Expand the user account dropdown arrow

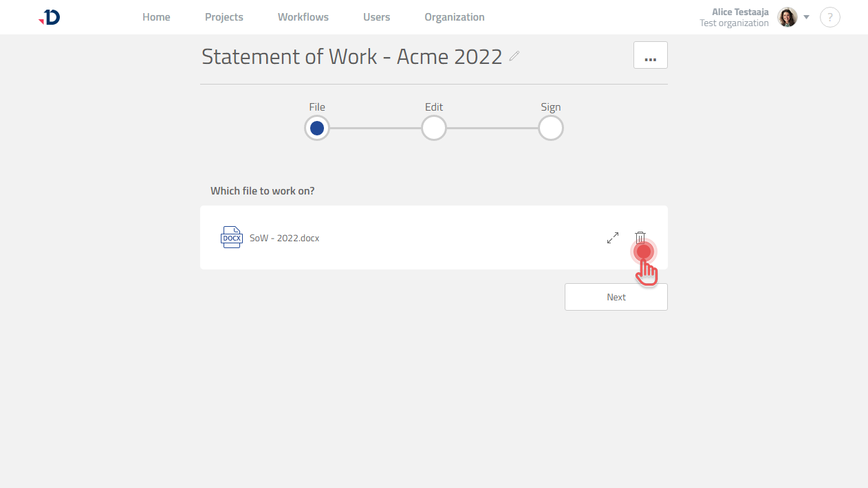(807, 17)
